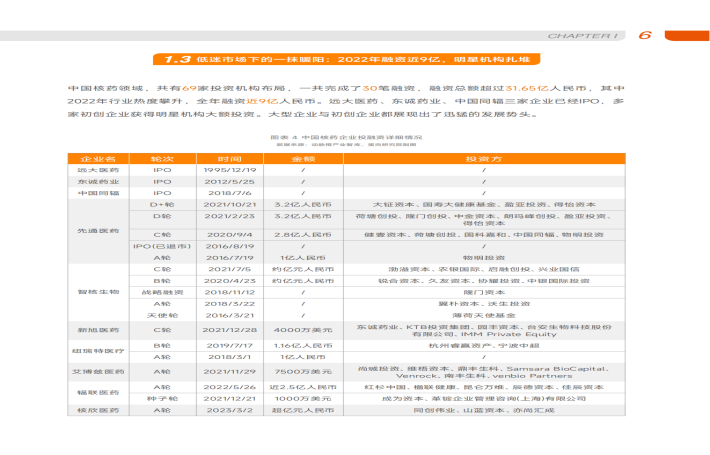Click date cell 2020/4/23

[230, 281]
